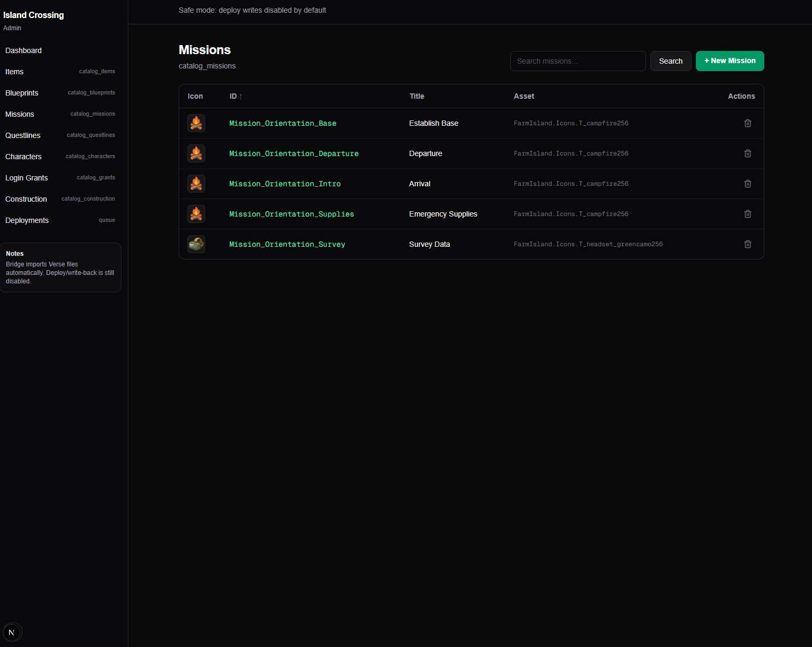The width and height of the screenshot is (812, 647).
Task: Select Login Grants in sidebar
Action: click(27, 178)
